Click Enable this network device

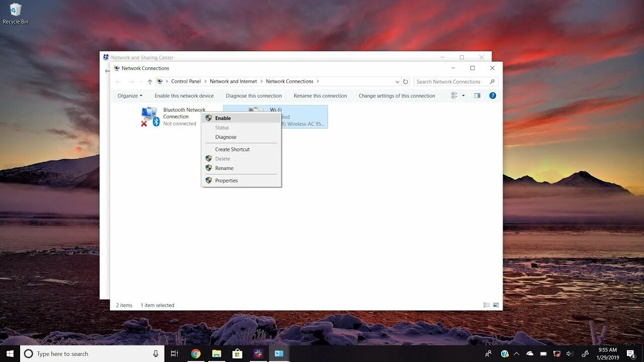point(184,96)
